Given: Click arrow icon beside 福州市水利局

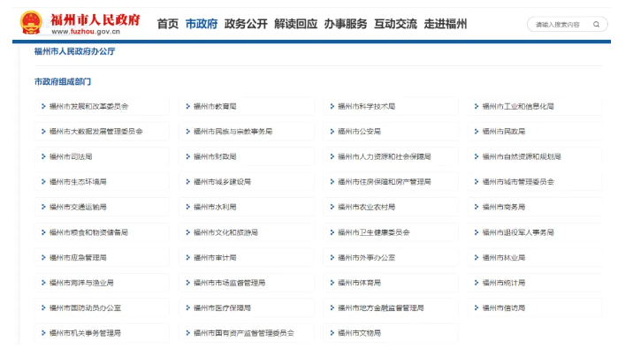Looking at the screenshot, I should coord(187,208).
